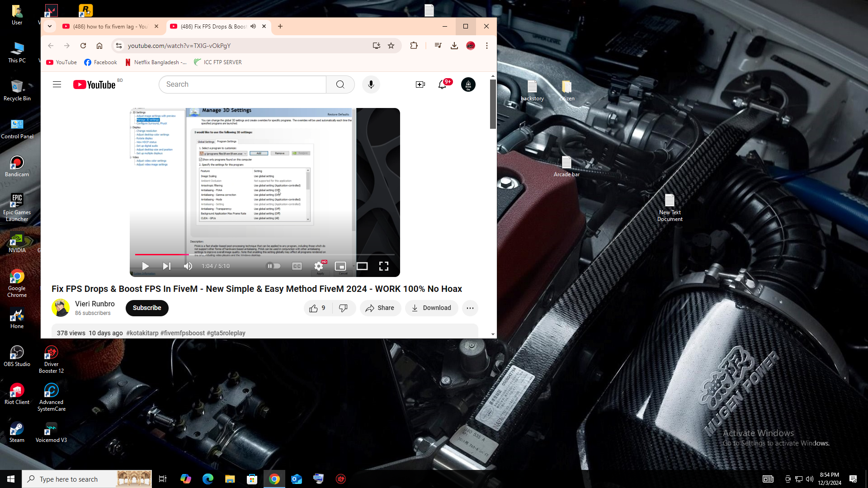Switch to theater mode view
Image resolution: width=868 pixels, height=488 pixels.
(x=362, y=266)
